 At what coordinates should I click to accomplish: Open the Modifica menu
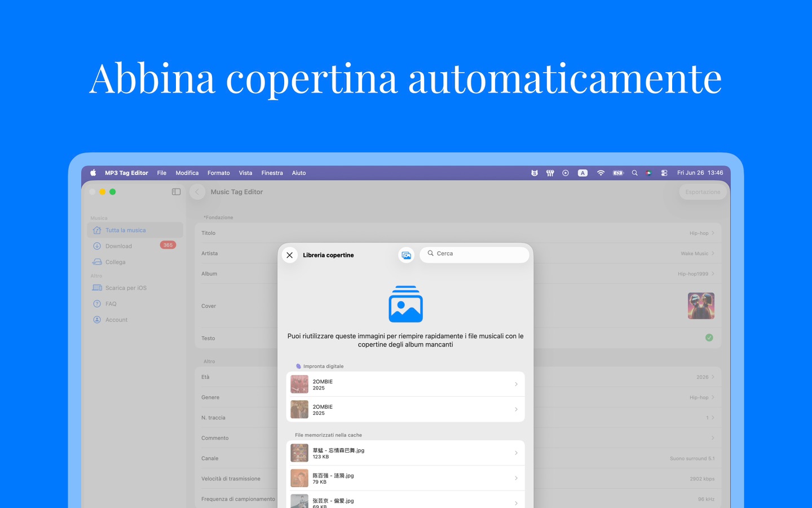[187, 173]
